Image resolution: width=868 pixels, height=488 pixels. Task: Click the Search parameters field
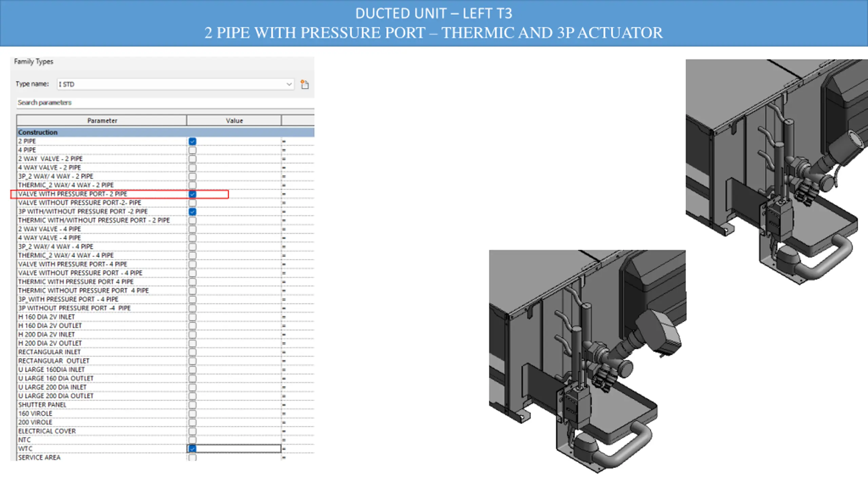(165, 102)
